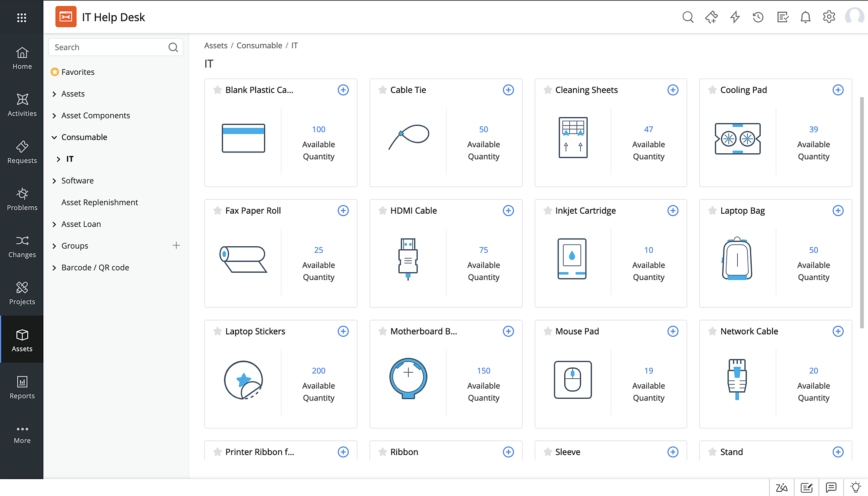This screenshot has height=496, width=868.
Task: Open quick actions with the lightning icon
Action: coord(735,17)
